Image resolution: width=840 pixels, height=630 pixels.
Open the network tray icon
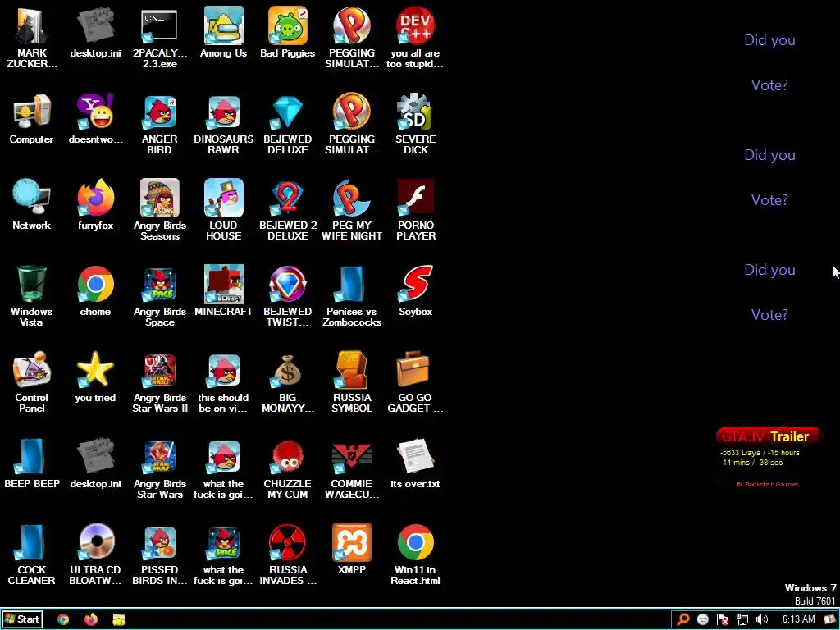pos(742,620)
